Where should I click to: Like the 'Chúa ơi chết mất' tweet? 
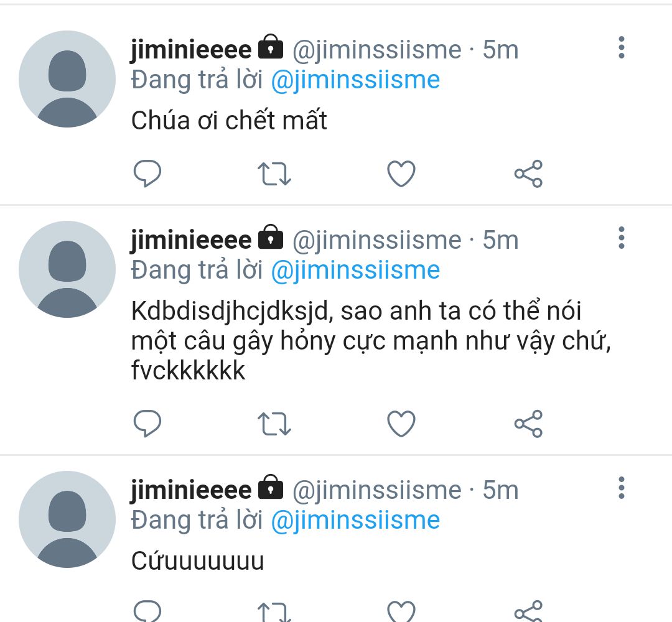[401, 174]
